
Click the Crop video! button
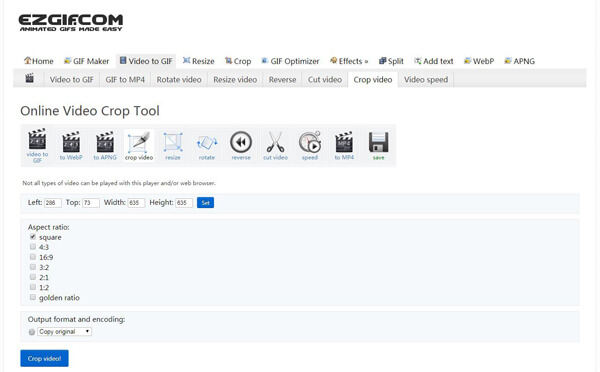pos(44,358)
